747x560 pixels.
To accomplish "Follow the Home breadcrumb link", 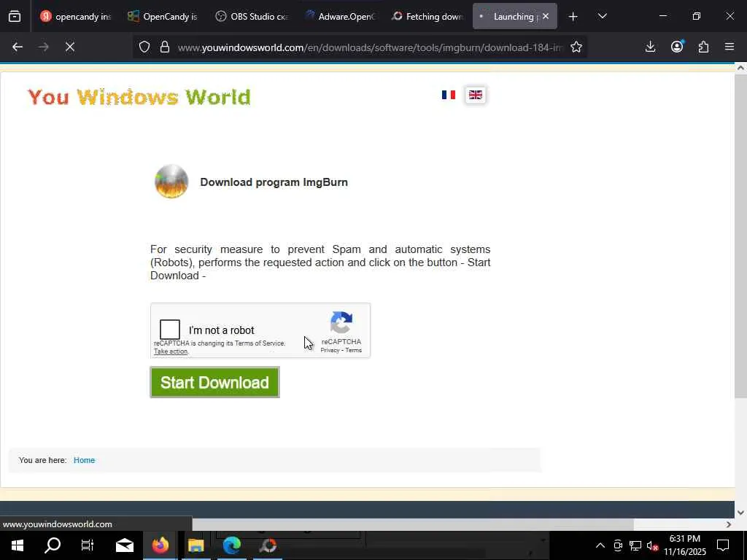I will pyautogui.click(x=85, y=460).
